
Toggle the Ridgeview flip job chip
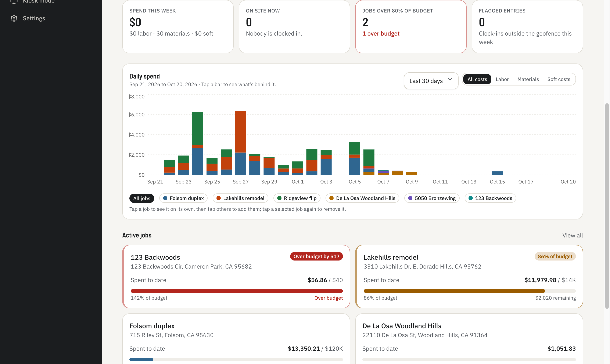(297, 198)
